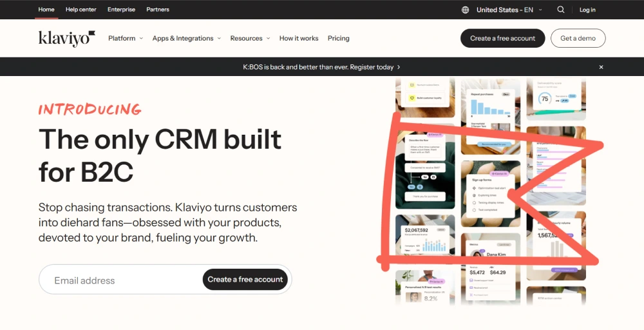Expand the Platform dropdown menu
Screen dimensions: 644x330
coord(126,38)
